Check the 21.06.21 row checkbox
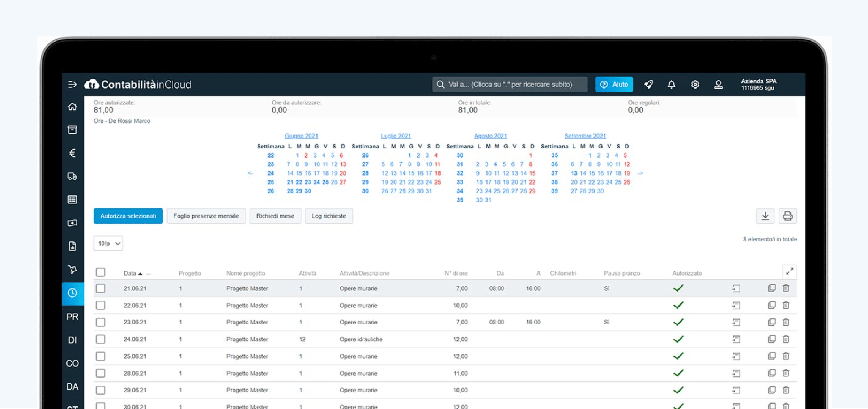Viewport: 868px width, 409px height. [x=101, y=288]
